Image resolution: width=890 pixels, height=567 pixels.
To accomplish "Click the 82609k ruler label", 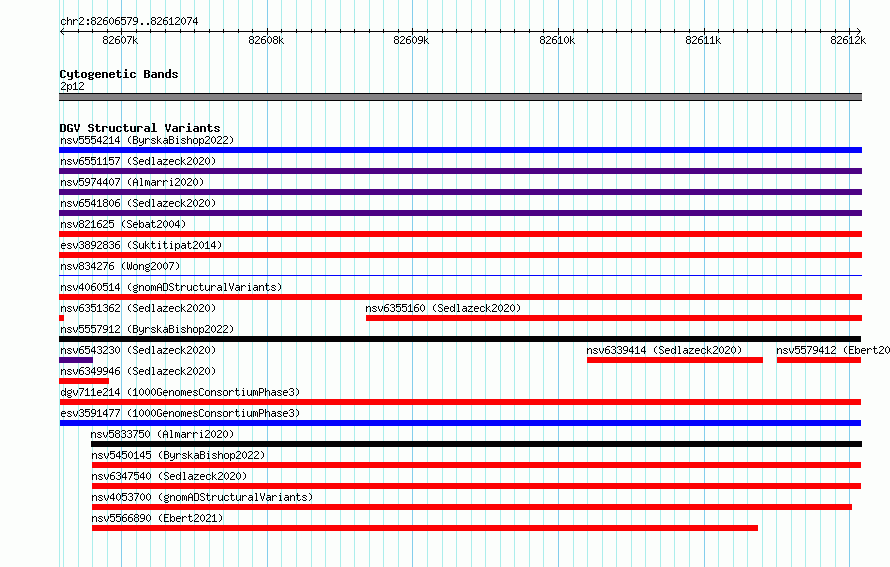I will pyautogui.click(x=411, y=40).
